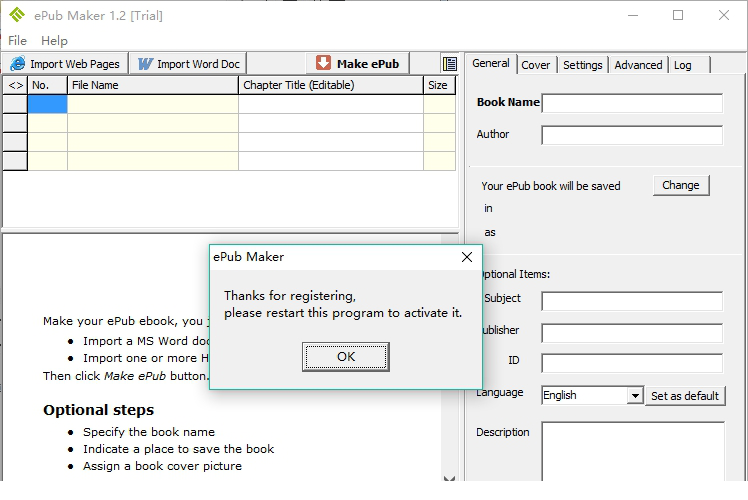Switch to the Settings tab
Screen dimensions: 748x500
pyautogui.click(x=582, y=65)
